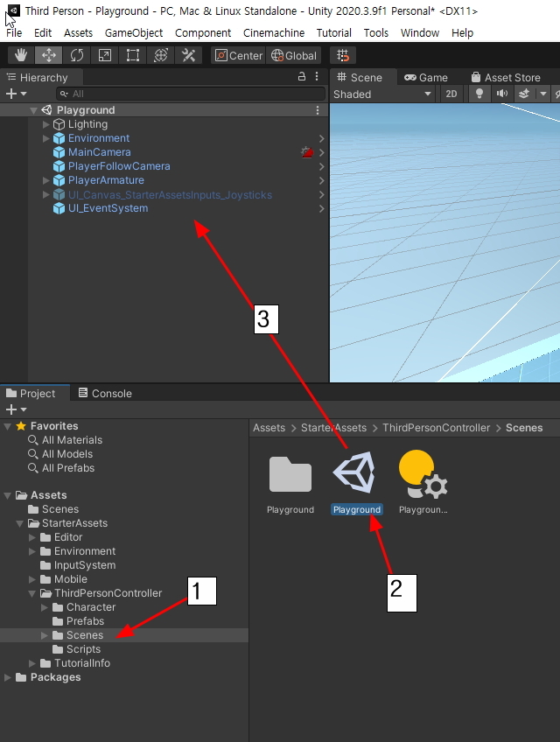Image resolution: width=560 pixels, height=742 pixels.
Task: Open the Window menu
Action: pos(420,32)
